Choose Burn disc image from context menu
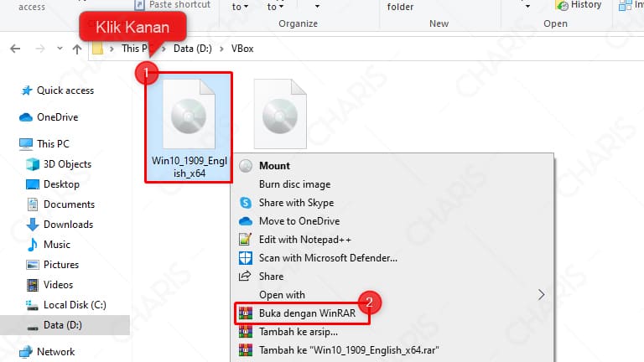 294,184
